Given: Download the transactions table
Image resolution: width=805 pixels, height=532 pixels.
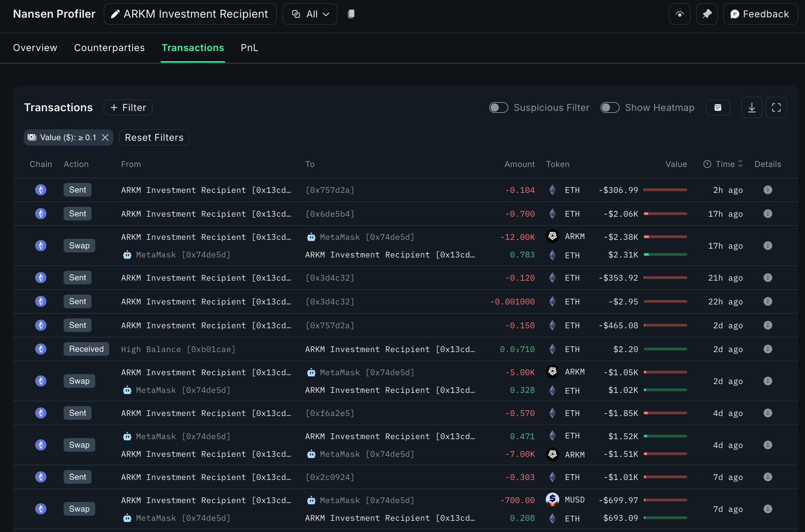Looking at the screenshot, I should click(x=752, y=108).
